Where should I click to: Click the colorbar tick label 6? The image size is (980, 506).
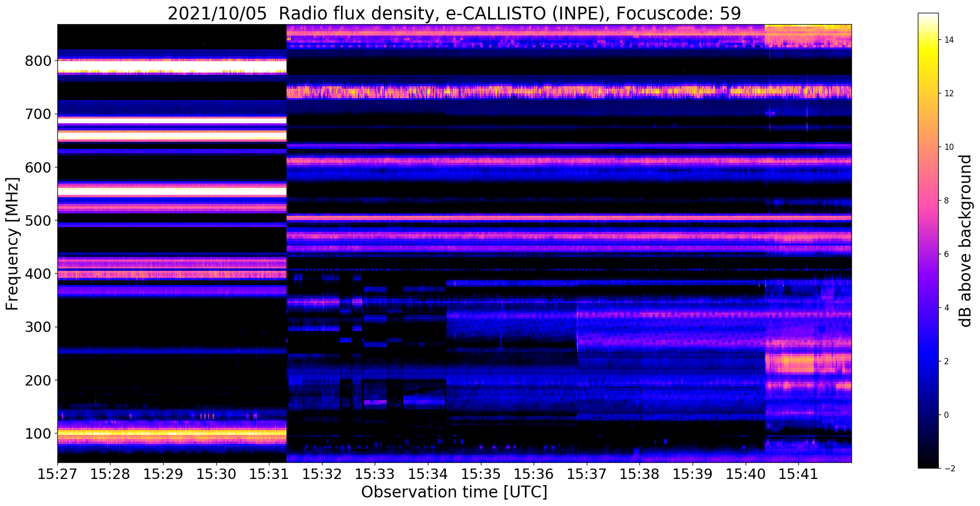(946, 254)
